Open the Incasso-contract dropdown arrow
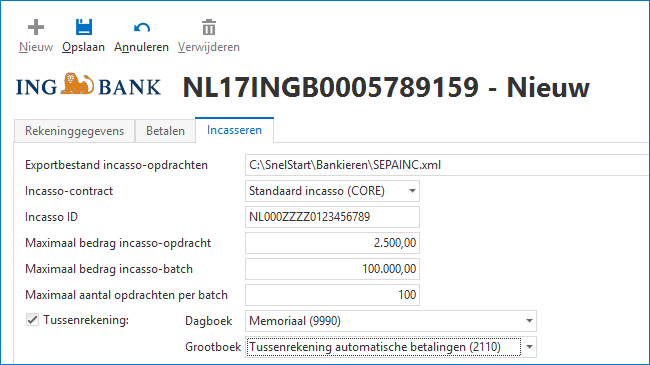Viewport: 650px width, 365px height. (412, 191)
